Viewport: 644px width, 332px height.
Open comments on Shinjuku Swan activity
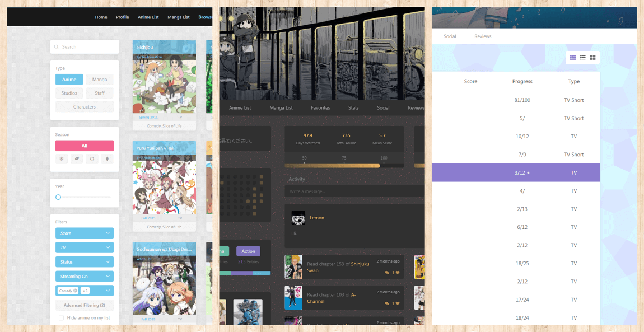click(x=387, y=273)
